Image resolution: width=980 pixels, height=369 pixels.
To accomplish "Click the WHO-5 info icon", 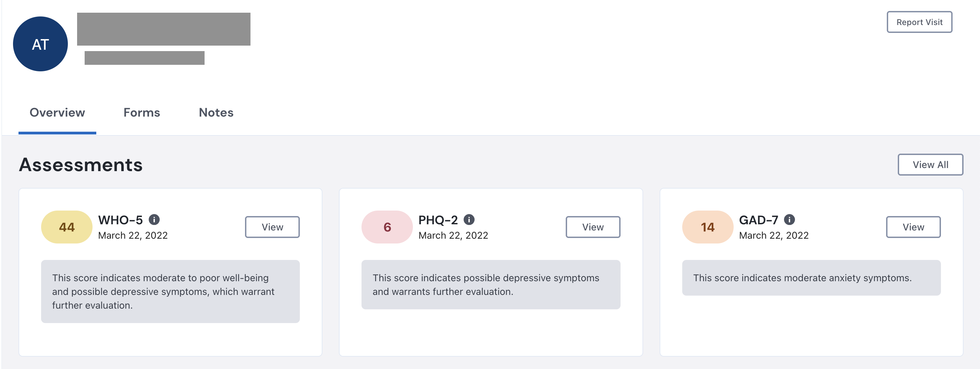I will [x=154, y=220].
